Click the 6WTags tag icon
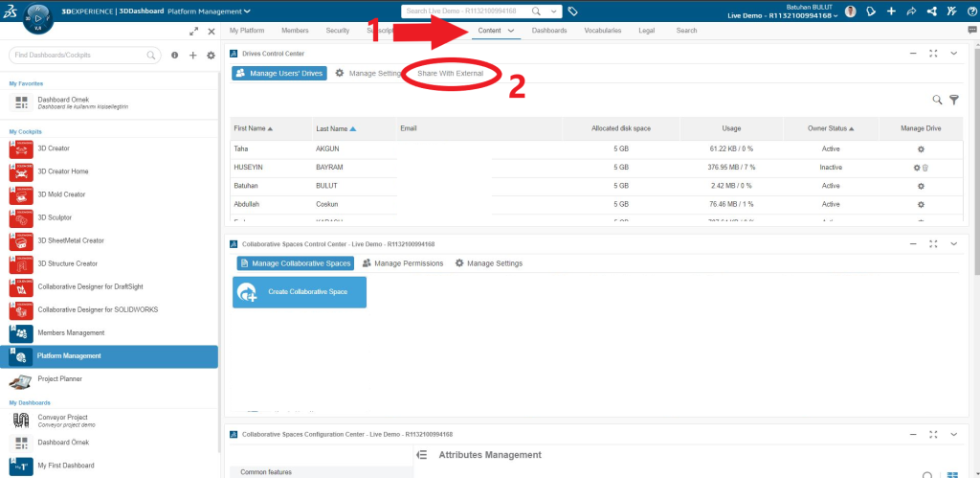Screen dimensions: 980x478 point(572,11)
